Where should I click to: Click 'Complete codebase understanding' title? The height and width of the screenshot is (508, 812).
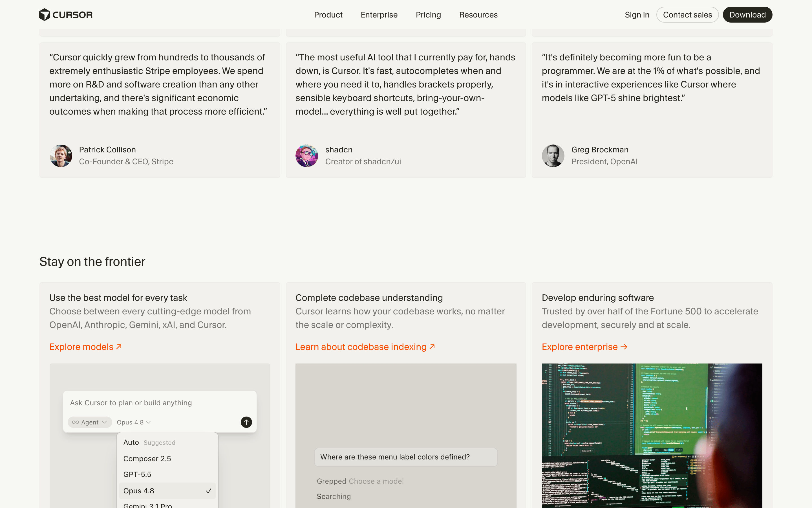[369, 298]
